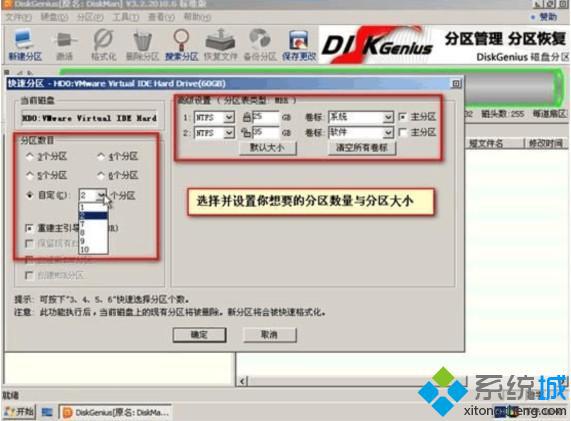The height and width of the screenshot is (421, 571).
Task: Click the show desktop icon on taskbar
Action: pyautogui.click(x=47, y=412)
